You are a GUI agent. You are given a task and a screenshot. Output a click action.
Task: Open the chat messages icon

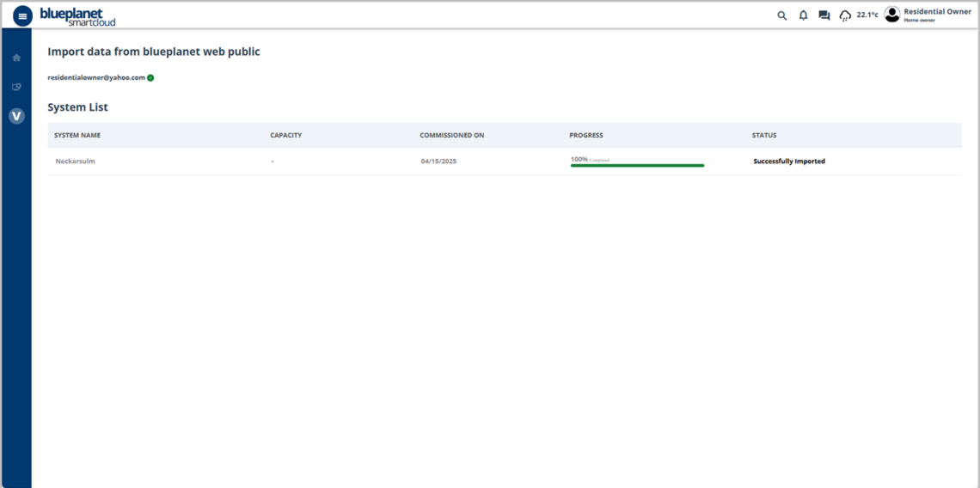tap(824, 15)
